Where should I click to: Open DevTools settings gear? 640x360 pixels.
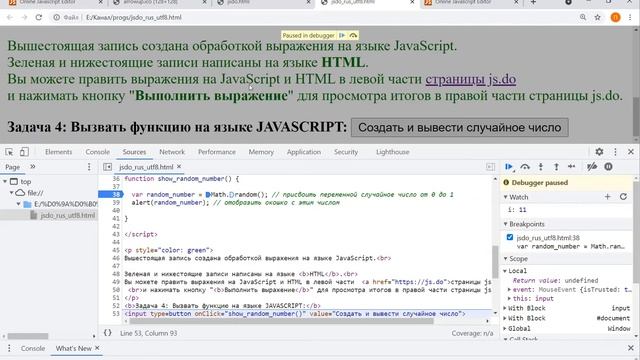(x=599, y=151)
